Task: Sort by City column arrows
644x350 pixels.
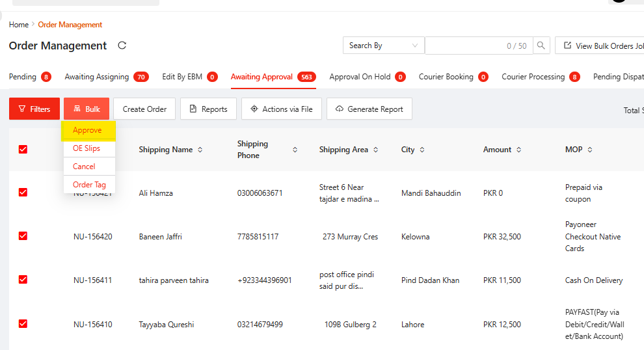Action: tap(422, 150)
